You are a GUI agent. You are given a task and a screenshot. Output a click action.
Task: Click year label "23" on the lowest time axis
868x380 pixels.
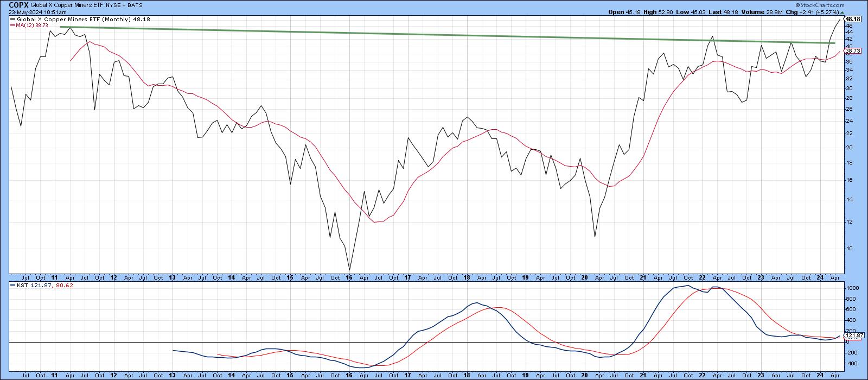pyautogui.click(x=761, y=375)
